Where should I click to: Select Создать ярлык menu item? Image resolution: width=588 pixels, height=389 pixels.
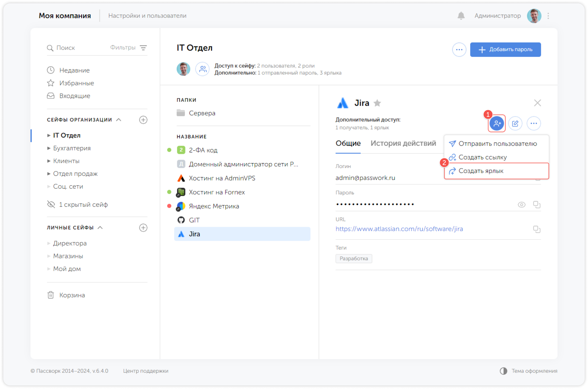point(481,171)
